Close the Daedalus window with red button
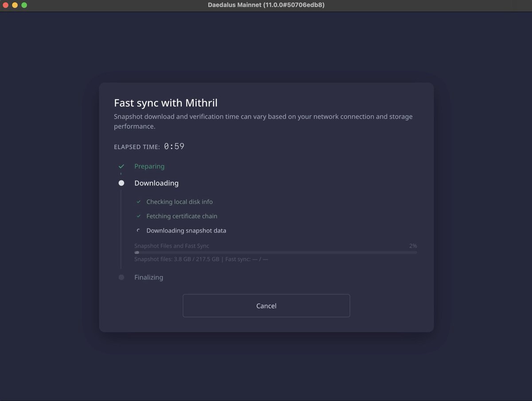The height and width of the screenshot is (401, 532). click(x=6, y=5)
